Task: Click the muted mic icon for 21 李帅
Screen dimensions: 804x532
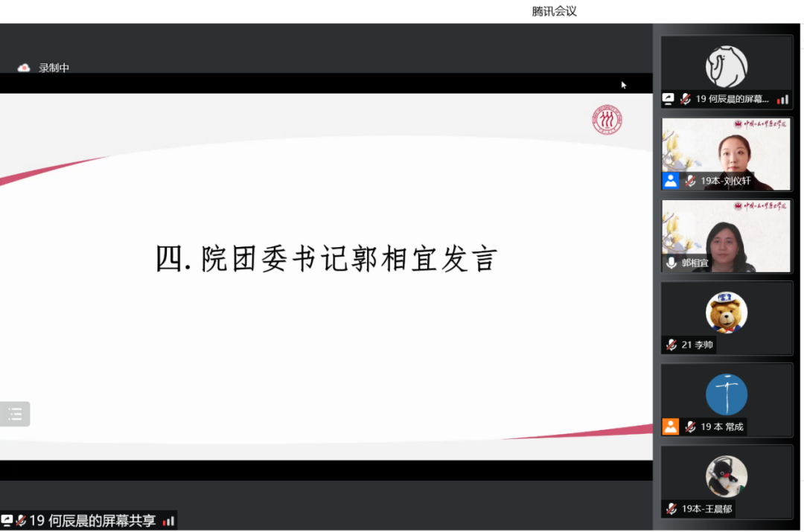Action: tap(671, 344)
